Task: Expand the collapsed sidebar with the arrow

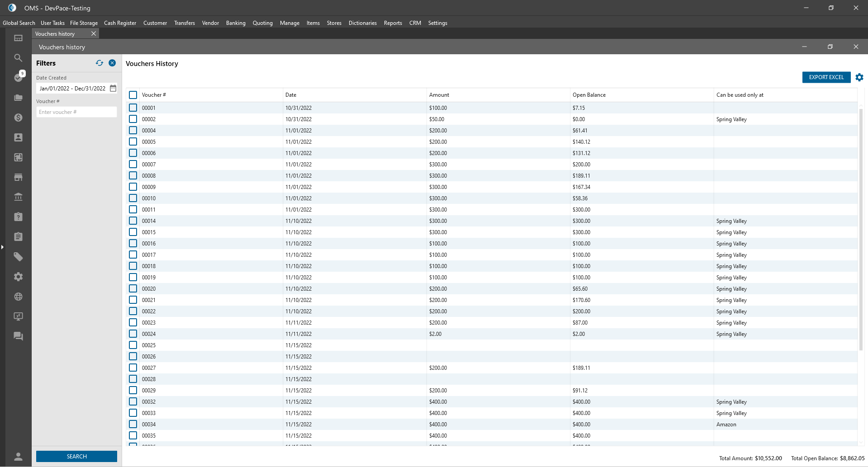Action: [x=2, y=247]
